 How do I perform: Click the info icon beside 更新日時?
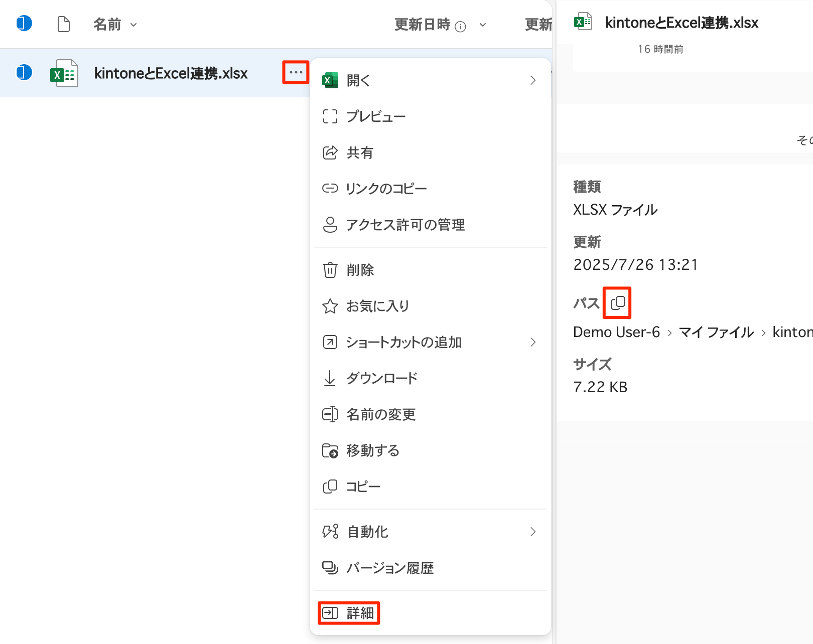tap(460, 27)
